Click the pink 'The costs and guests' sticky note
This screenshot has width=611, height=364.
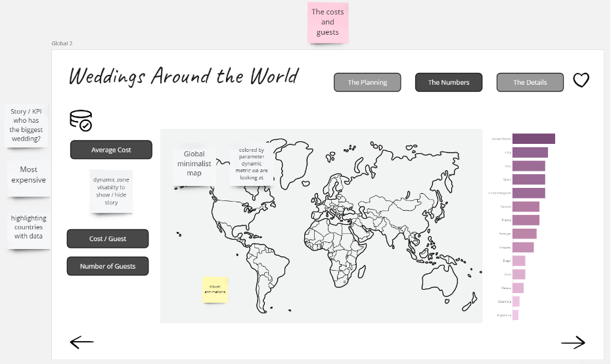coord(328,22)
